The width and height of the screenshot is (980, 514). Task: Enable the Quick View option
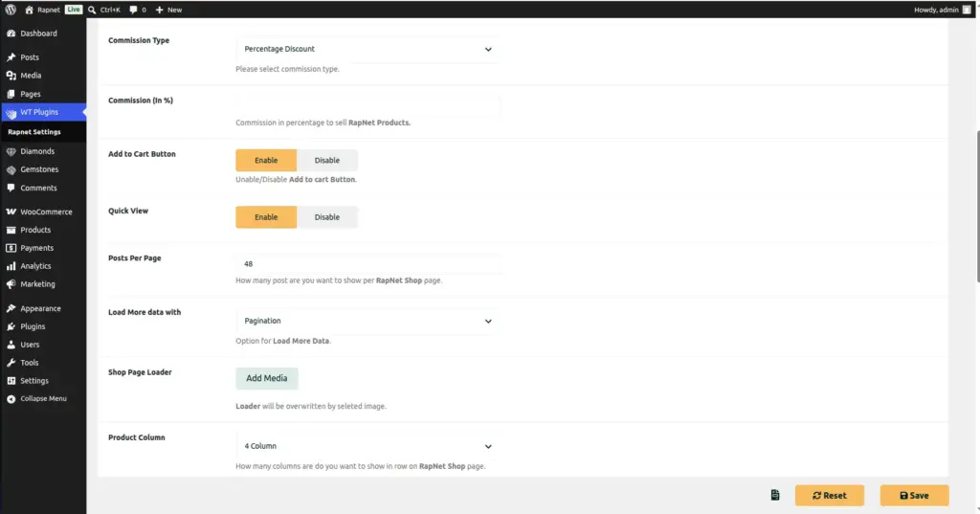point(266,217)
